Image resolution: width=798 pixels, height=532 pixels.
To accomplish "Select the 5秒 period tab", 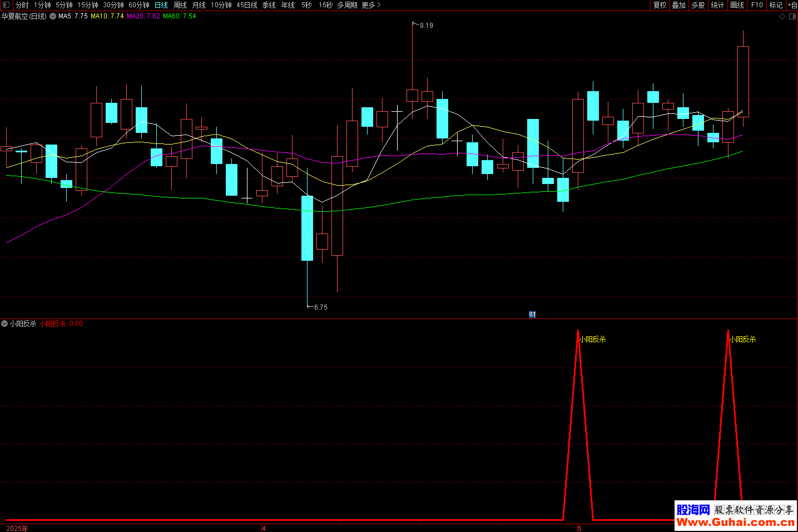I will tap(306, 5).
